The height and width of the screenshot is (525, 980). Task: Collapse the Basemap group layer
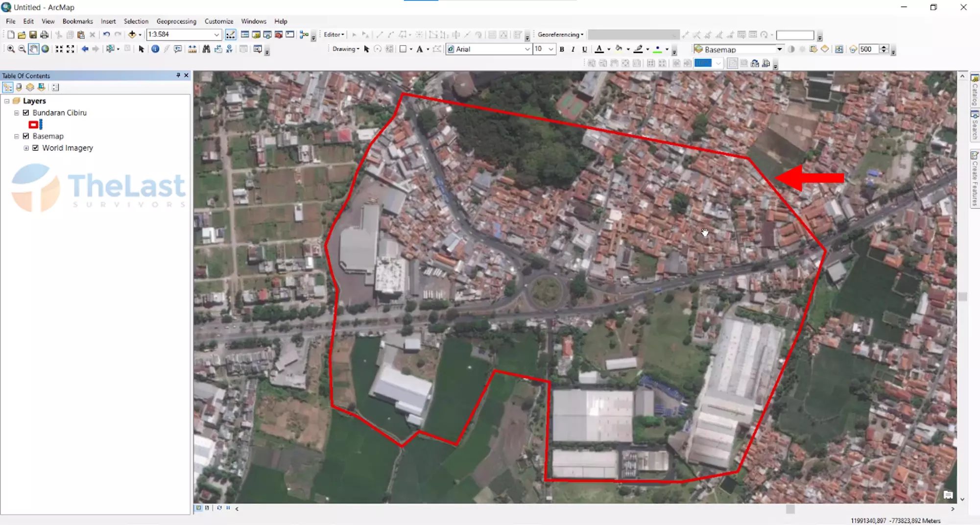(17, 136)
